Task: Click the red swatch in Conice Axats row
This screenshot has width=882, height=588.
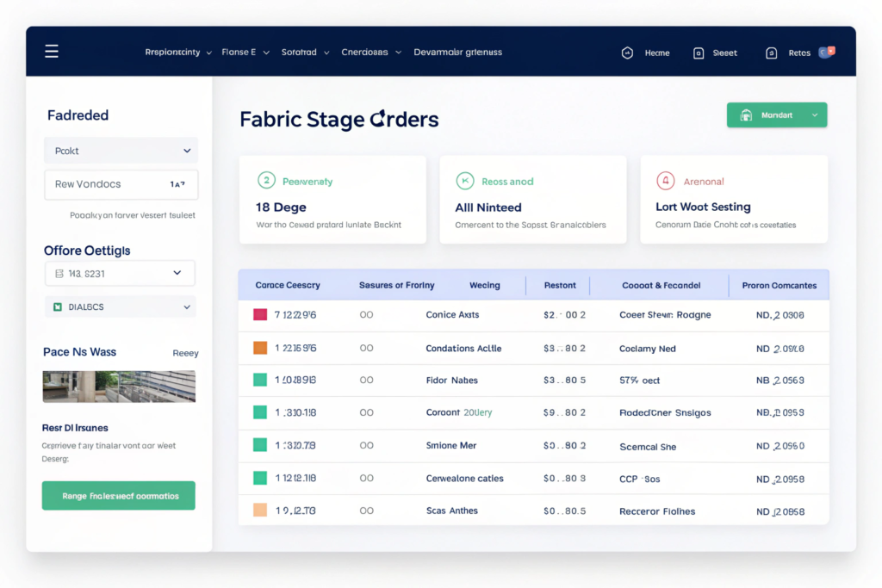Action: [260, 315]
